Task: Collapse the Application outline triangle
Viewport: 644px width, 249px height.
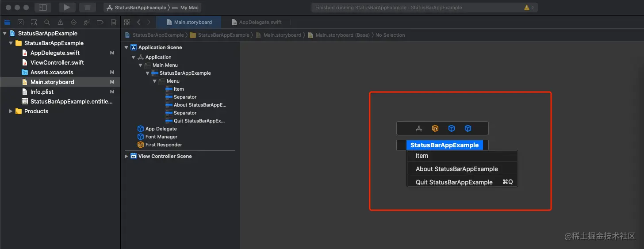Action: [134, 57]
